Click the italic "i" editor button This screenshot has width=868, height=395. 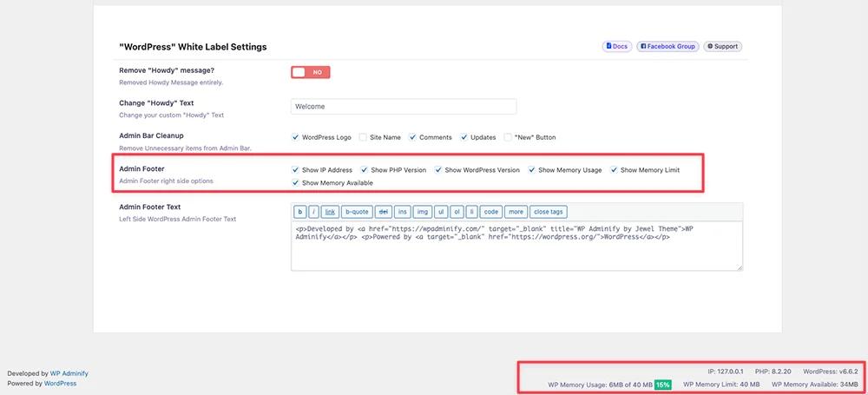click(x=314, y=212)
